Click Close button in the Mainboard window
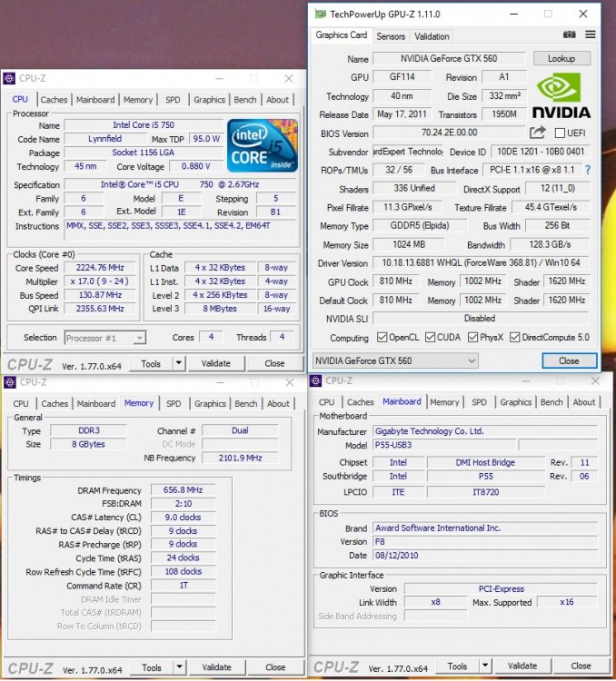 point(581,666)
